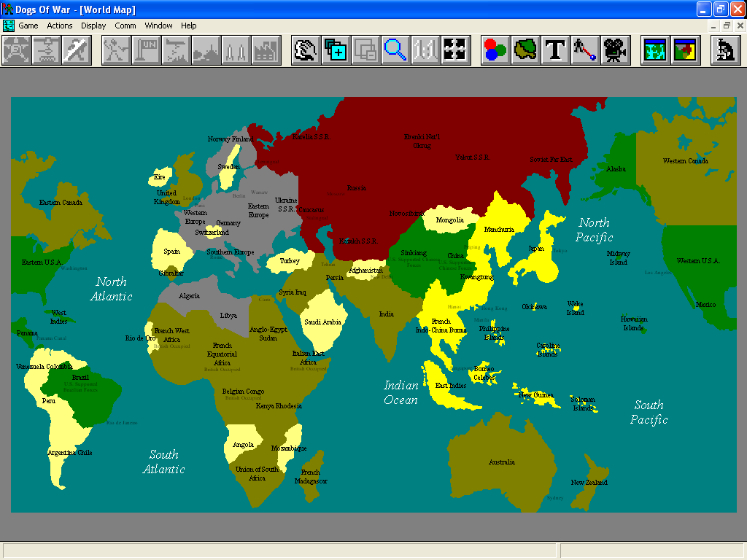Click the Manchuria territory label

point(499,230)
